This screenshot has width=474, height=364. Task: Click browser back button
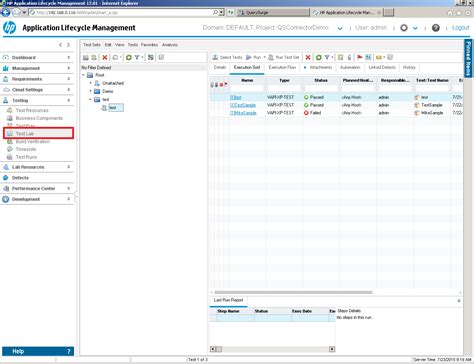click(5, 12)
